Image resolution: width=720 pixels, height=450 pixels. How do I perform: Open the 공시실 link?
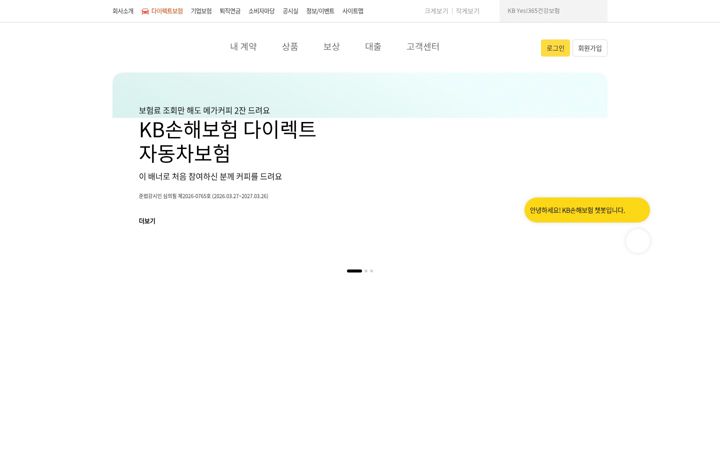click(290, 11)
